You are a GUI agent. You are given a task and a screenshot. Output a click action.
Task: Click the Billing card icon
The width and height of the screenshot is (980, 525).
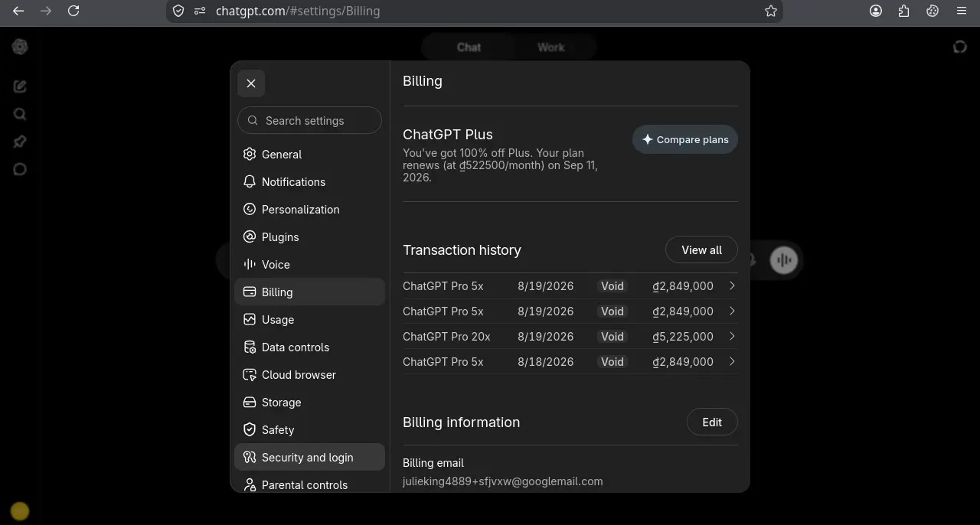(249, 292)
